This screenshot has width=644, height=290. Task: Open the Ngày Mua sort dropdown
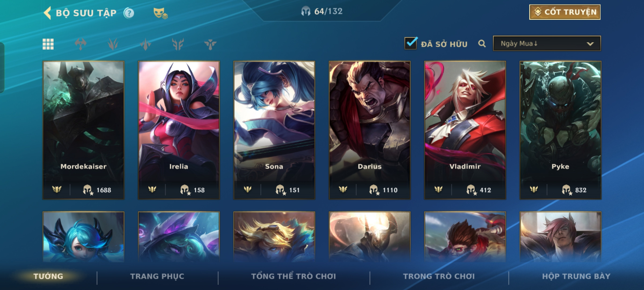tap(547, 44)
